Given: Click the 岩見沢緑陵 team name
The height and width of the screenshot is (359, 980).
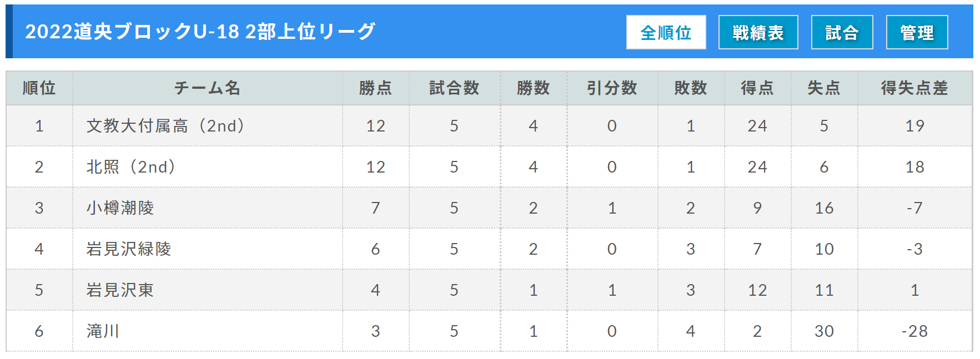Looking at the screenshot, I should coord(128,249).
